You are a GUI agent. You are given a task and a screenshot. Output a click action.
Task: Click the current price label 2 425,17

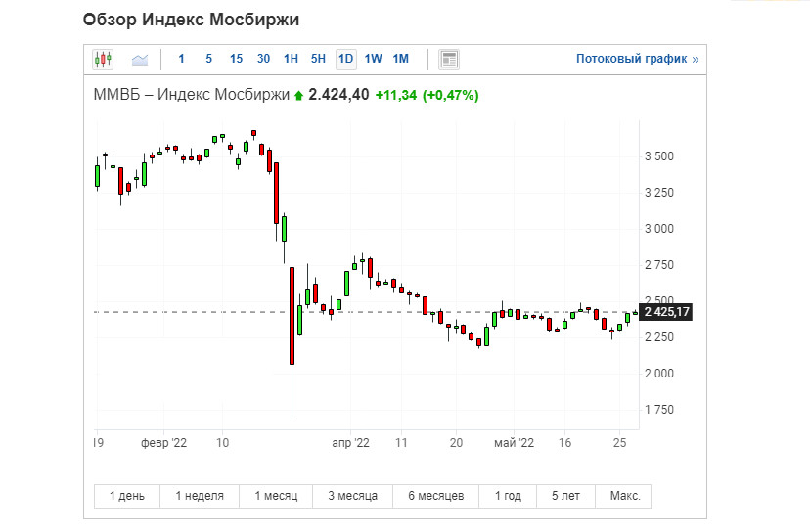point(666,312)
